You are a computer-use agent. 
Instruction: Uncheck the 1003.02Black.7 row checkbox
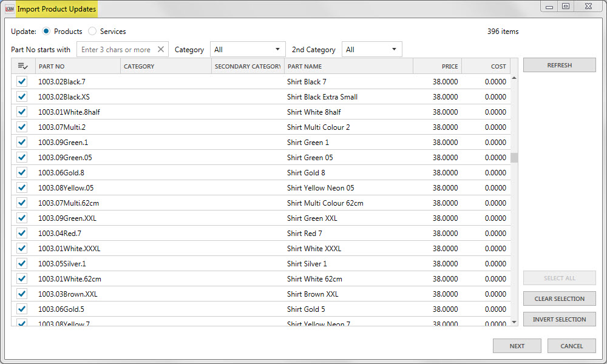point(22,81)
